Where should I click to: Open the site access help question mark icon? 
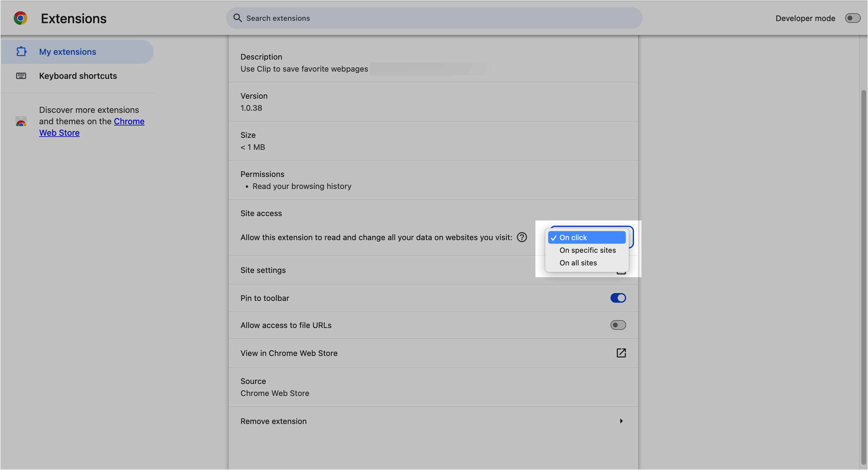(522, 237)
